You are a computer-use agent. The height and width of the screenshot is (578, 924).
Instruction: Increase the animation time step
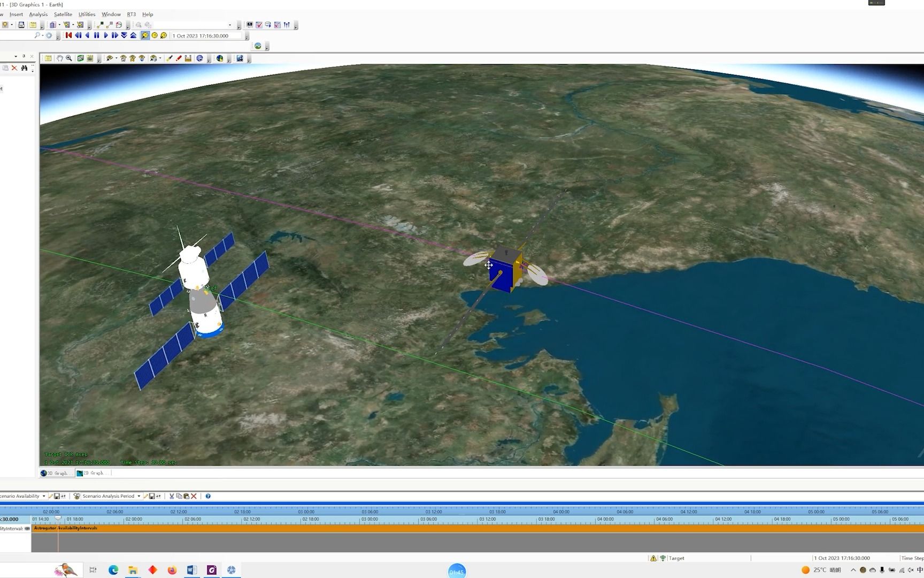[133, 35]
